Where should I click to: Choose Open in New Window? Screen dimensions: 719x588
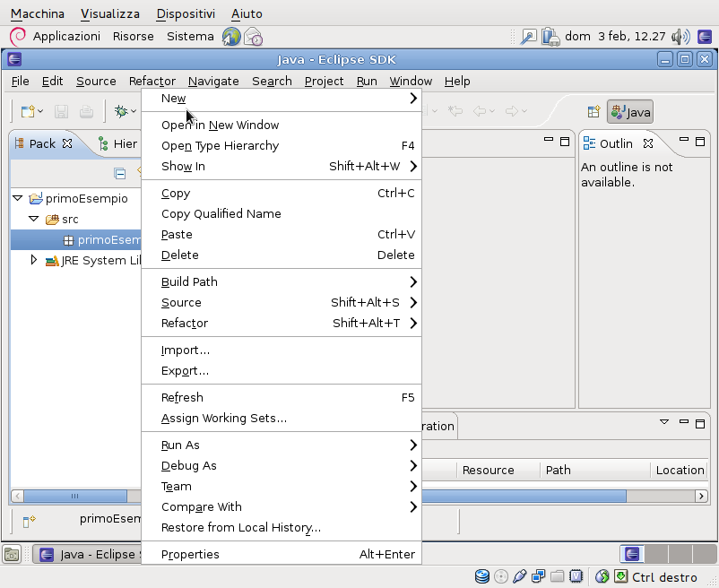282,125
